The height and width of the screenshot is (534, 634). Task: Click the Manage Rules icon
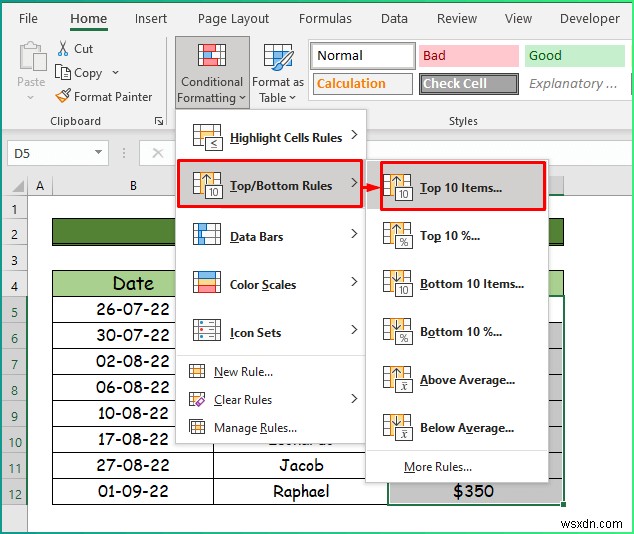pyautogui.click(x=197, y=427)
